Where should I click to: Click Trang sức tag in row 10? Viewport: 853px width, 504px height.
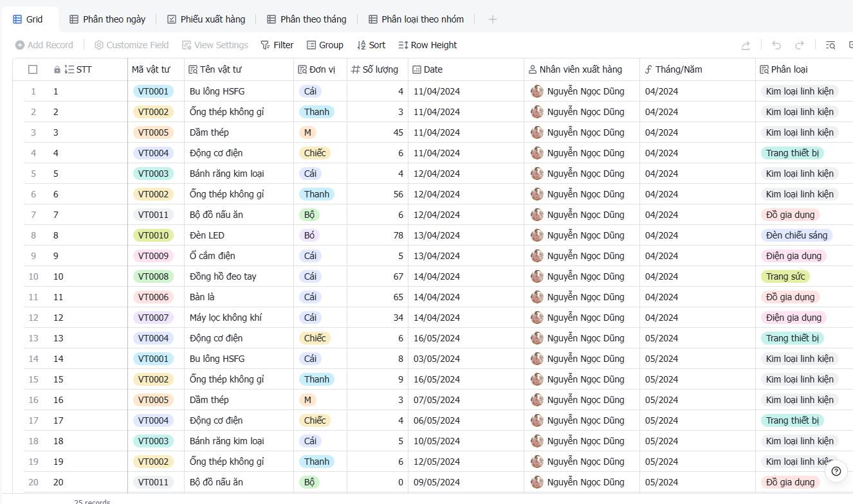click(x=785, y=276)
